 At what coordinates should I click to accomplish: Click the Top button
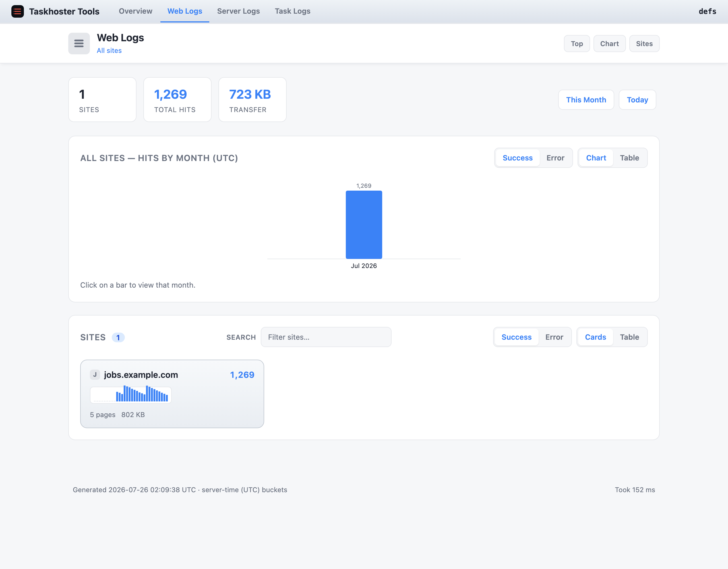(577, 44)
